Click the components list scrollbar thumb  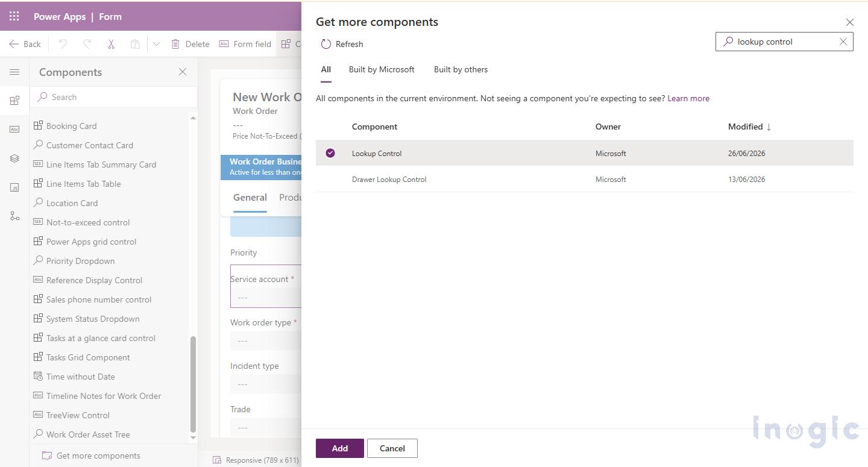pyautogui.click(x=193, y=384)
